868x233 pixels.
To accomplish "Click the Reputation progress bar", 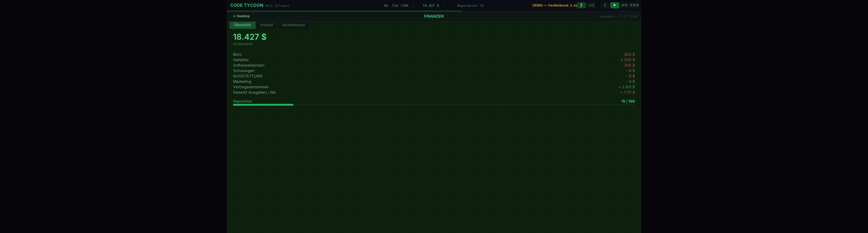I will [434, 105].
